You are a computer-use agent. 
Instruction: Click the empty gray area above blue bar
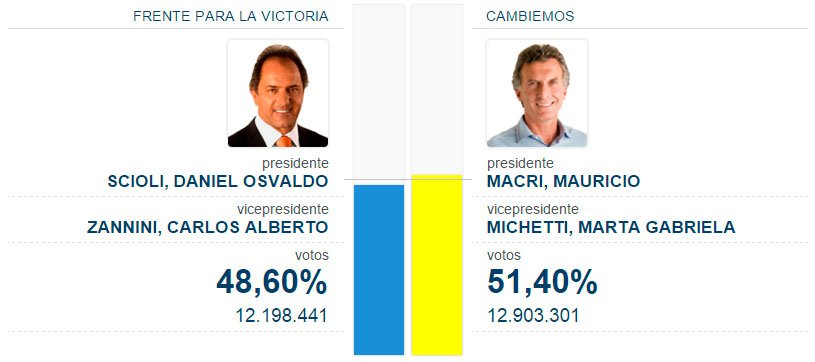(x=379, y=95)
